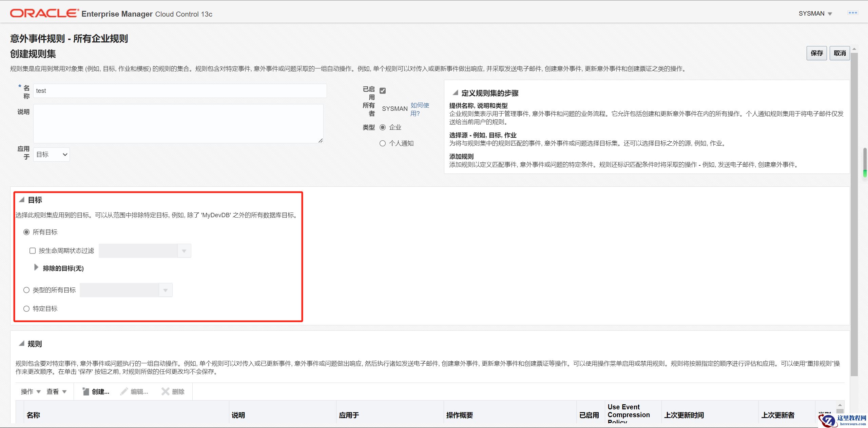Click the Oracle logo in header

[x=44, y=14]
